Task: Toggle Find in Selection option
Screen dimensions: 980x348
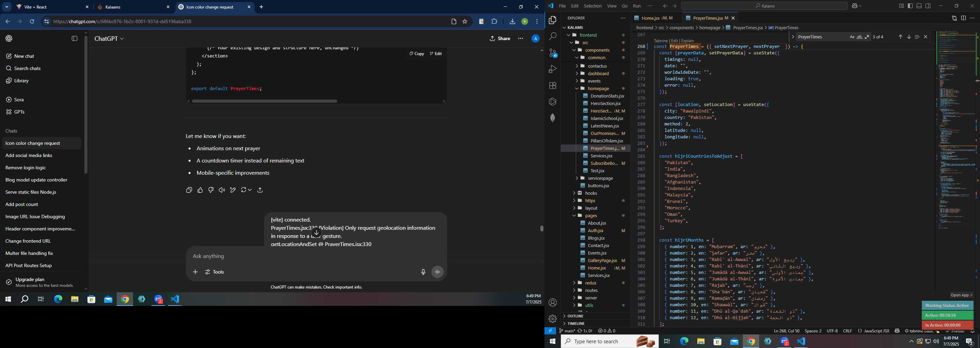Action: 917,37
